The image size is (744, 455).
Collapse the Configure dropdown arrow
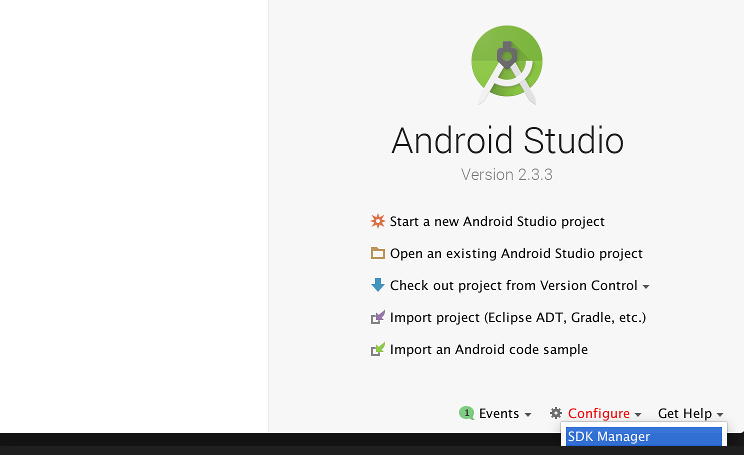(638, 415)
